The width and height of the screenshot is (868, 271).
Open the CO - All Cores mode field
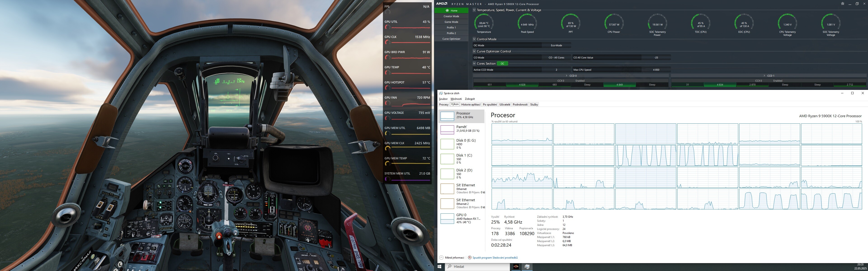click(556, 58)
